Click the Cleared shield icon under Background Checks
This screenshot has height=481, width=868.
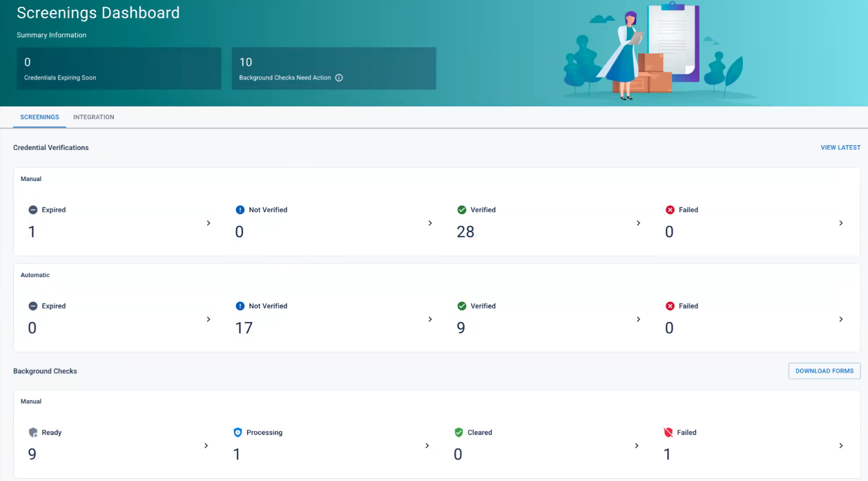458,432
